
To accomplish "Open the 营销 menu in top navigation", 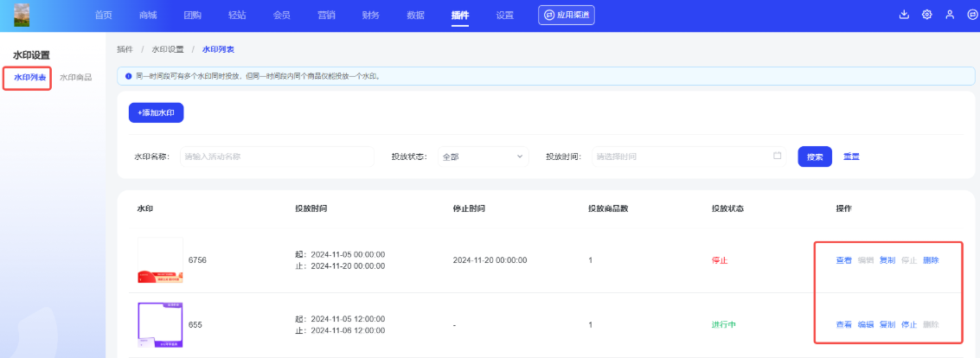I will click(x=325, y=16).
